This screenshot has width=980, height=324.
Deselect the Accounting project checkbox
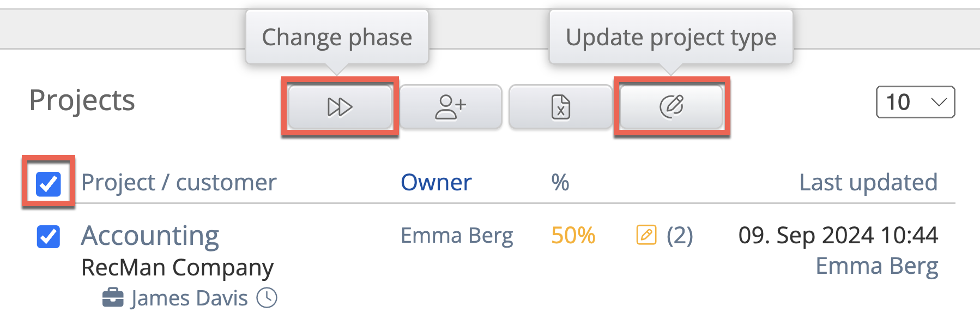coord(49,237)
